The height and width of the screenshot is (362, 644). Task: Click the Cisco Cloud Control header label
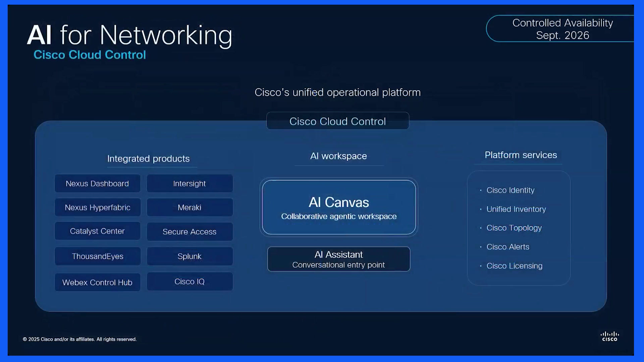(337, 121)
